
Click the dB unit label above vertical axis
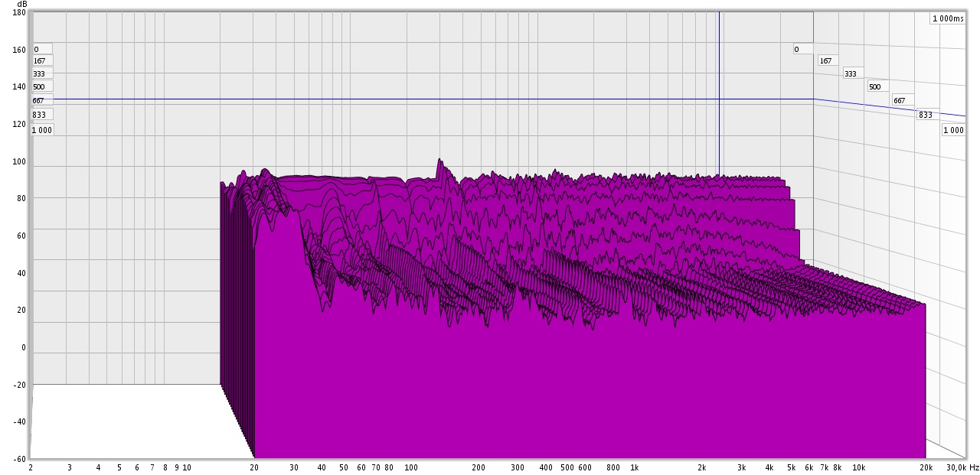point(21,4)
